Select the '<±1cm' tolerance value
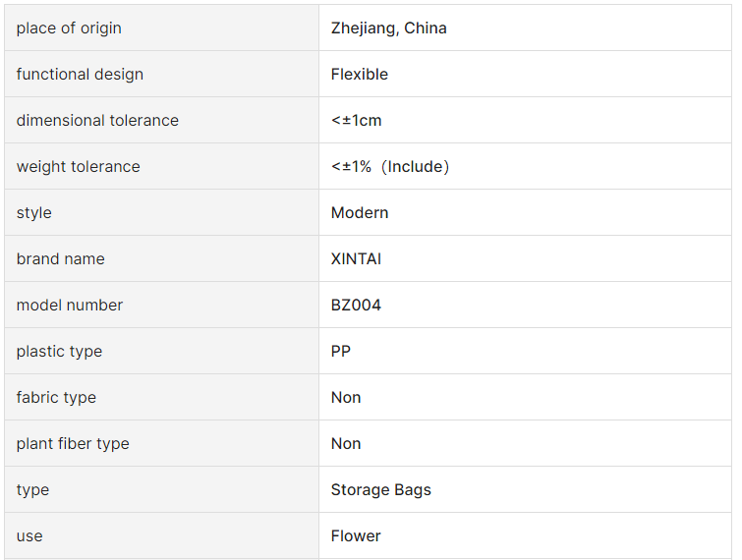 pyautogui.click(x=357, y=121)
